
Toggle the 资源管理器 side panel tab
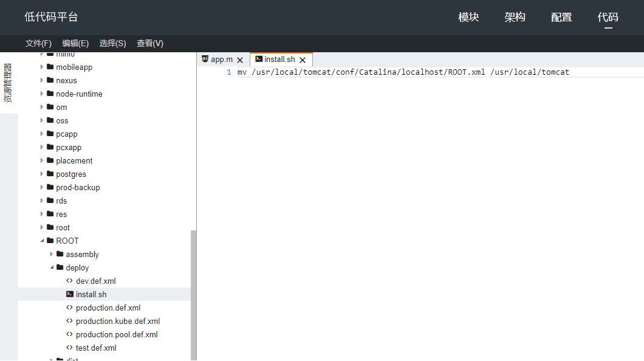[8, 83]
